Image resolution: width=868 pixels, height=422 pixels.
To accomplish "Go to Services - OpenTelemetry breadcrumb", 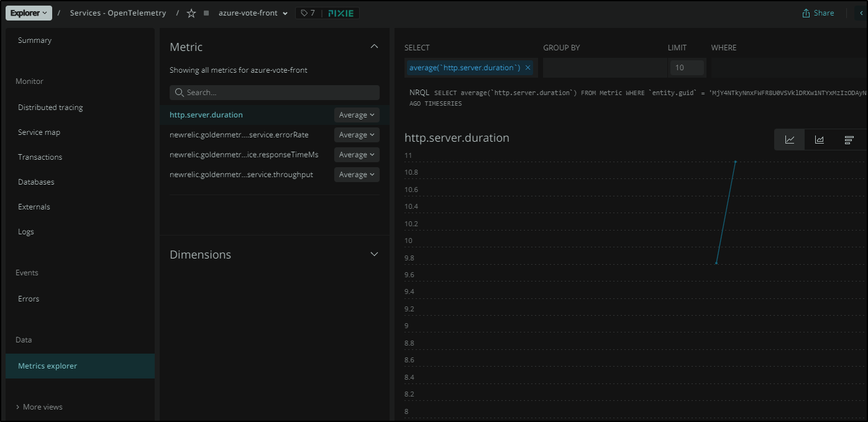I will (x=118, y=13).
